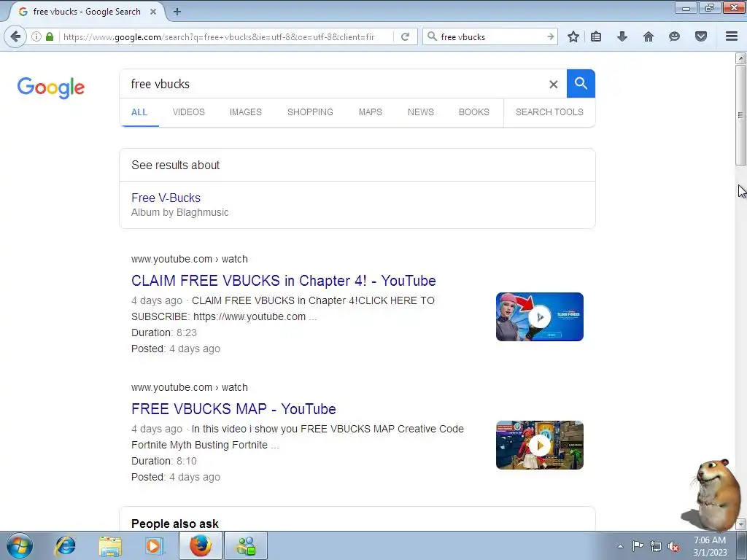Click 'Duration: 8:23' text
747x560 pixels.
[164, 332]
